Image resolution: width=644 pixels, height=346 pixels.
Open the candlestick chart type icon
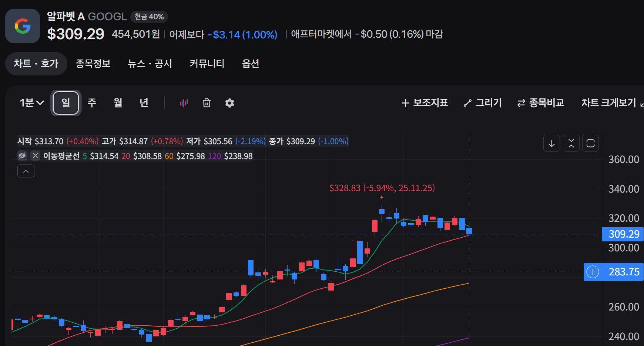point(184,103)
